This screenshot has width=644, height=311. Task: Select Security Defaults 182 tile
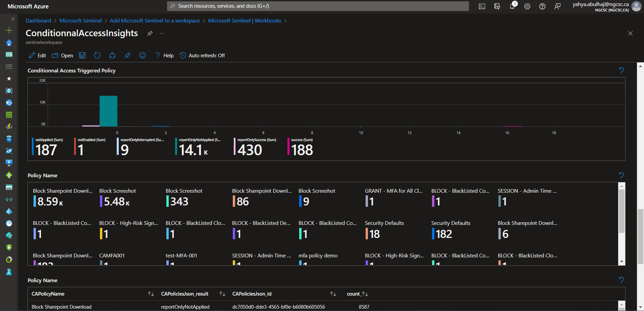pos(451,230)
